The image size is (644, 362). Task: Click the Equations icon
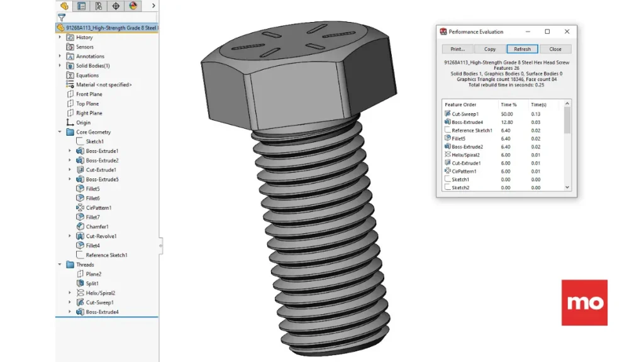70,75
